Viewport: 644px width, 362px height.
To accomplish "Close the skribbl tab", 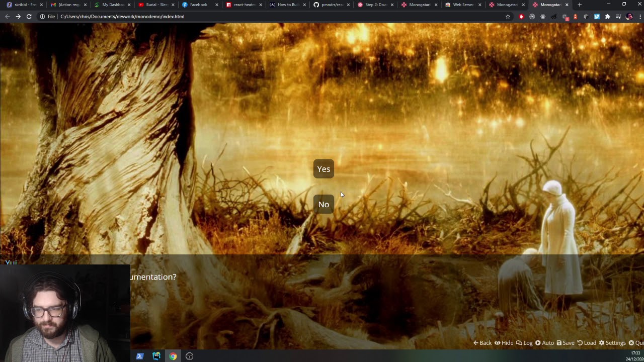I will [41, 5].
